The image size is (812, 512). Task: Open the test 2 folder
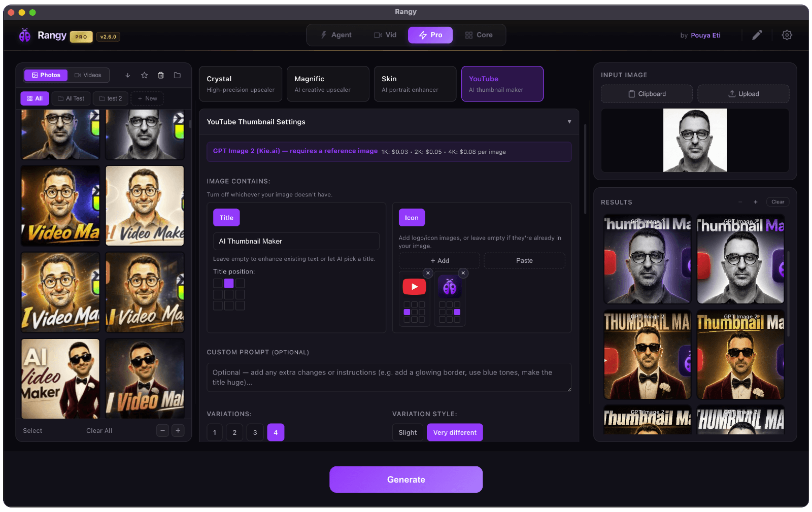pos(111,98)
